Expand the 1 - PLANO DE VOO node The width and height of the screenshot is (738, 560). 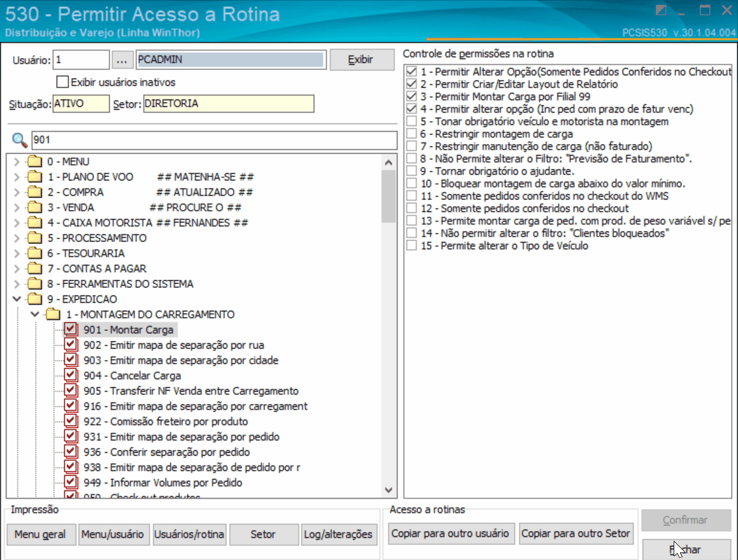17,177
